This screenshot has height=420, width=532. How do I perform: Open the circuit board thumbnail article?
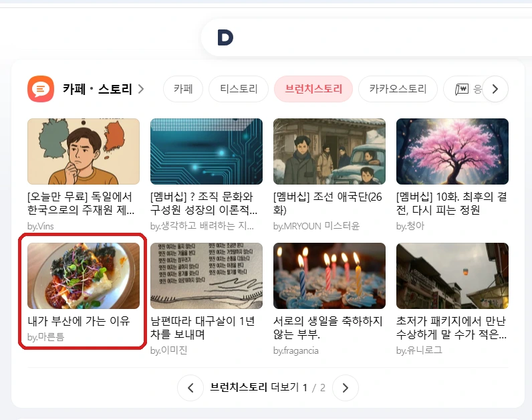tap(207, 151)
